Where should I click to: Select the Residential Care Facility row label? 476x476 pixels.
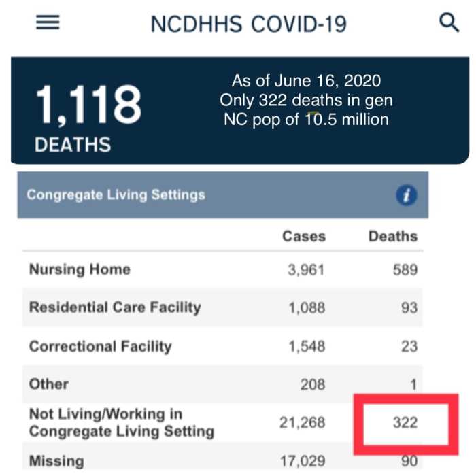pos(115,307)
